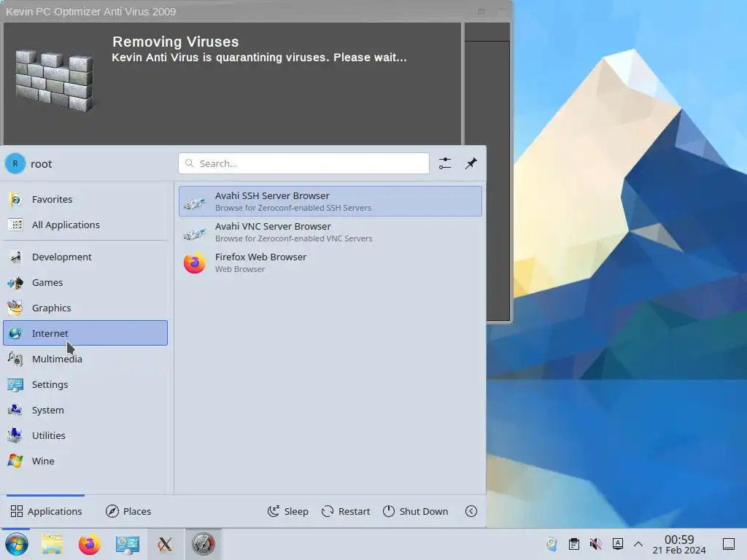
Task: Open the All Applications category
Action: tap(85, 225)
